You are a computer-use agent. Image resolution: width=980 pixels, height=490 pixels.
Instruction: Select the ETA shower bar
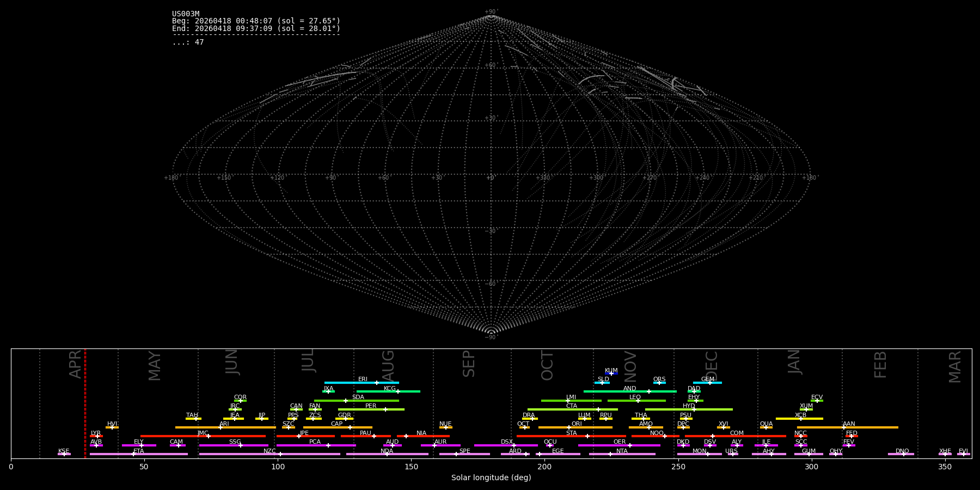coord(139,454)
